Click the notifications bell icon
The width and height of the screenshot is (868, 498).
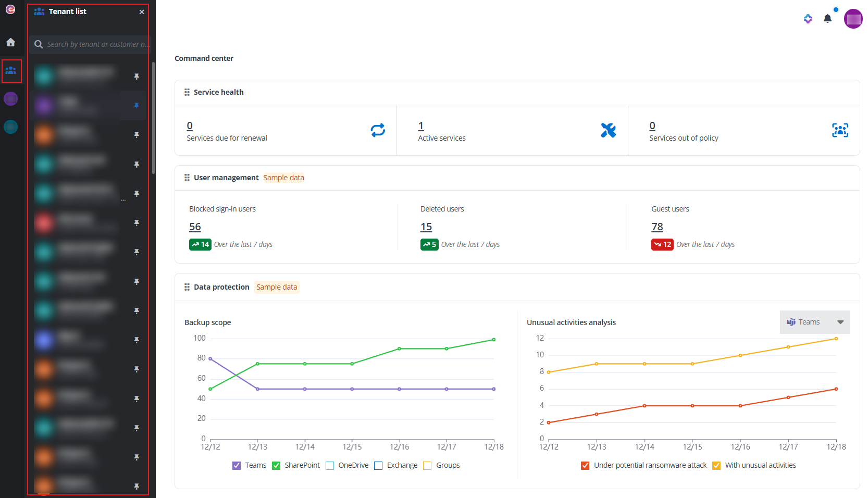click(x=827, y=19)
